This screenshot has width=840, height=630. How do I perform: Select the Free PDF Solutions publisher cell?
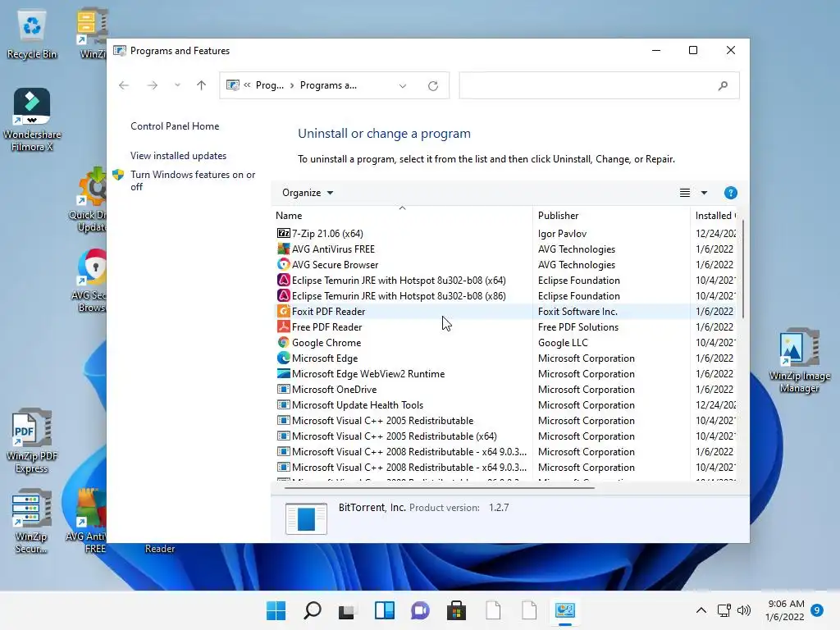578,326
